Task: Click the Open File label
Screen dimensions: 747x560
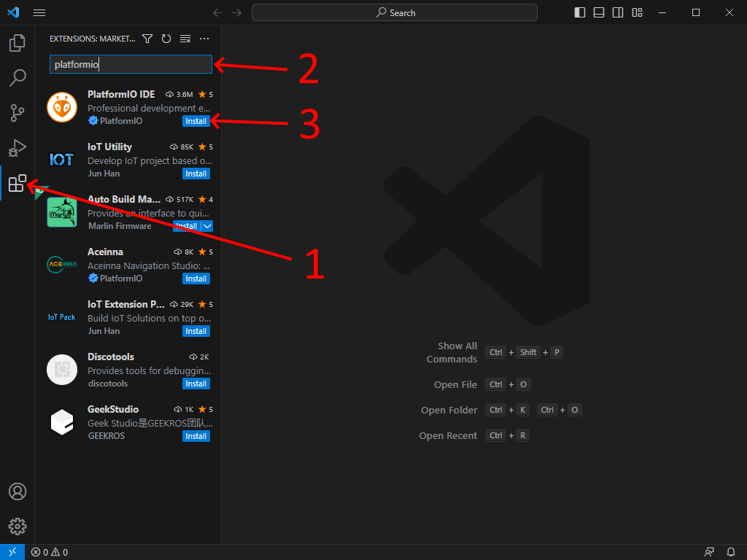Action: click(455, 385)
